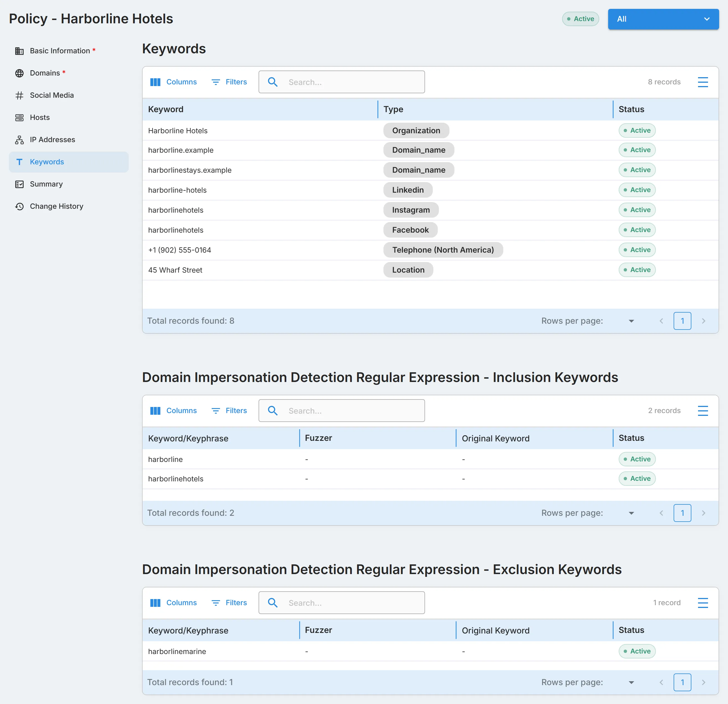728x704 pixels.
Task: Click the search magnifier icon in Keywords table
Action: click(273, 82)
